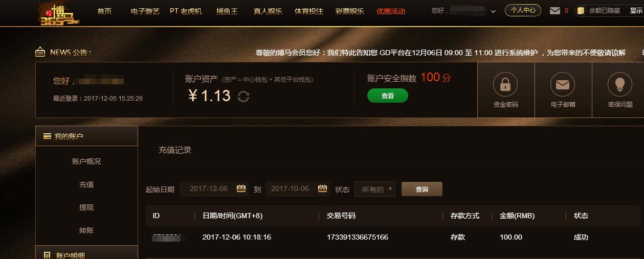Screen dimensions: 644x259
Task: Open the 资金密码 lock icon
Action: coord(505,84)
